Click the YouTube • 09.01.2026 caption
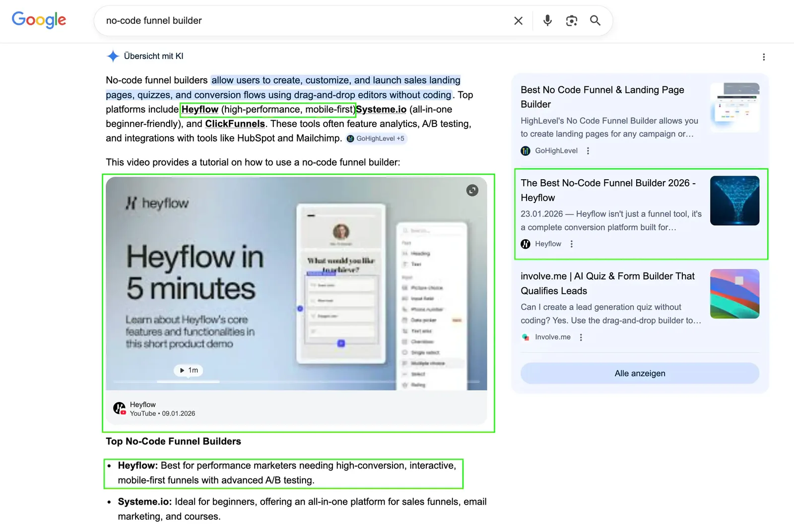Image resolution: width=794 pixels, height=532 pixels. [162, 413]
